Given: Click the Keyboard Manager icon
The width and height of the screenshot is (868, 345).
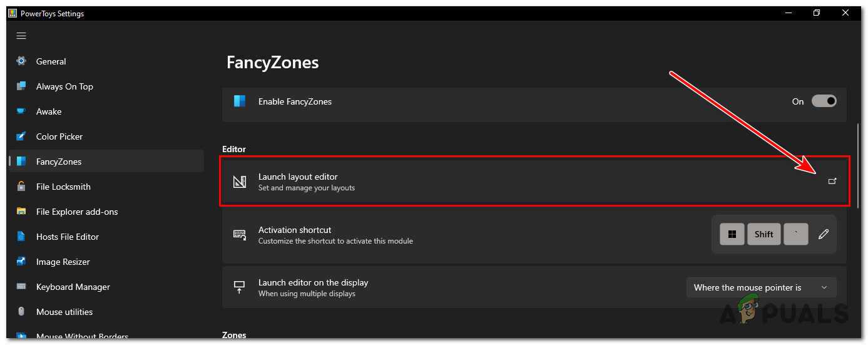Looking at the screenshot, I should point(21,287).
